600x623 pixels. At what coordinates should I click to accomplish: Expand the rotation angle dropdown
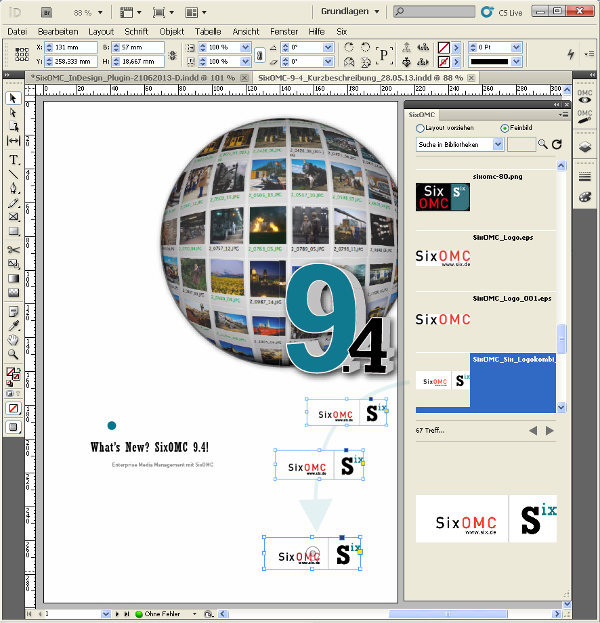[x=328, y=47]
